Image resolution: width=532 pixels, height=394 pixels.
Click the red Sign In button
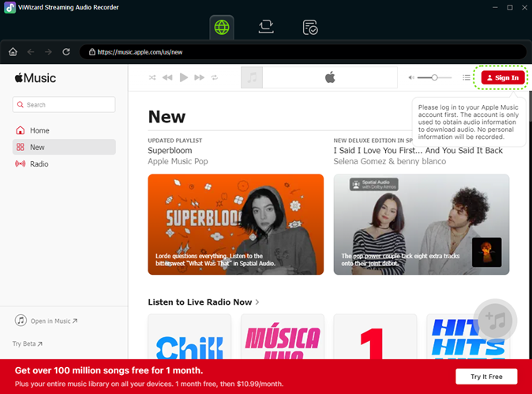503,77
